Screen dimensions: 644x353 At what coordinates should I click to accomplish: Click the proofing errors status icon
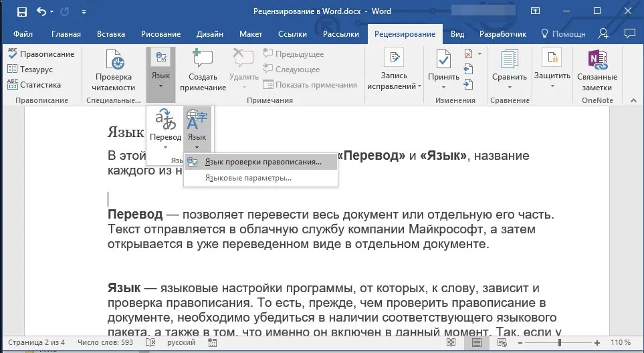pos(150,342)
